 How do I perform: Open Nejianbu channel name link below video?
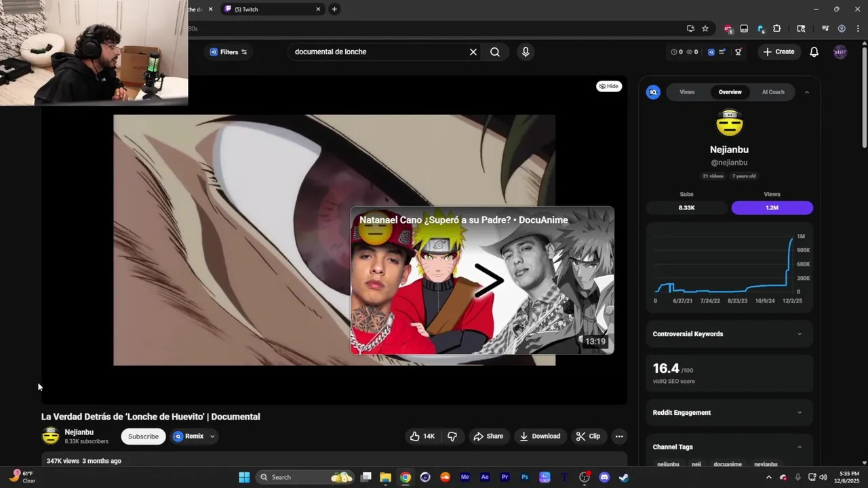point(79,432)
